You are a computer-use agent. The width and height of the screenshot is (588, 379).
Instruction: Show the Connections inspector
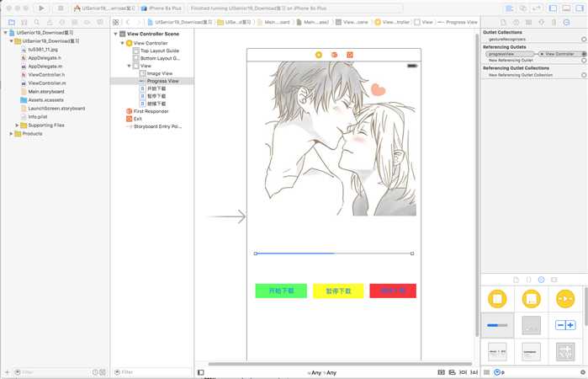(567, 22)
